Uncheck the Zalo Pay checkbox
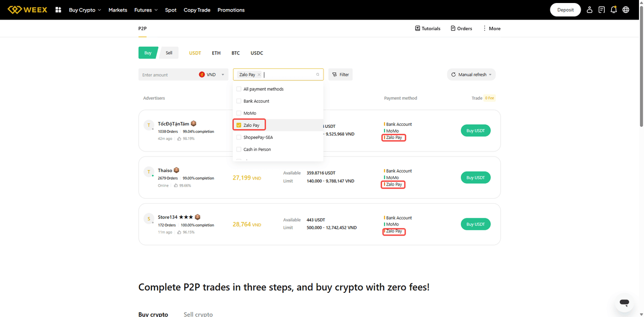Image resolution: width=644 pixels, height=317 pixels. point(239,125)
